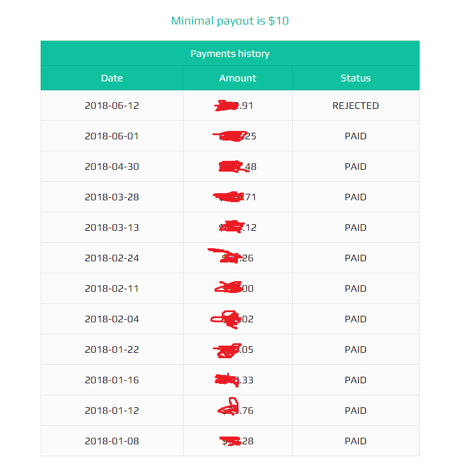Click the 2018-02-24 date cell
Image resolution: width=471 pixels, height=476 pixels.
[x=112, y=258]
